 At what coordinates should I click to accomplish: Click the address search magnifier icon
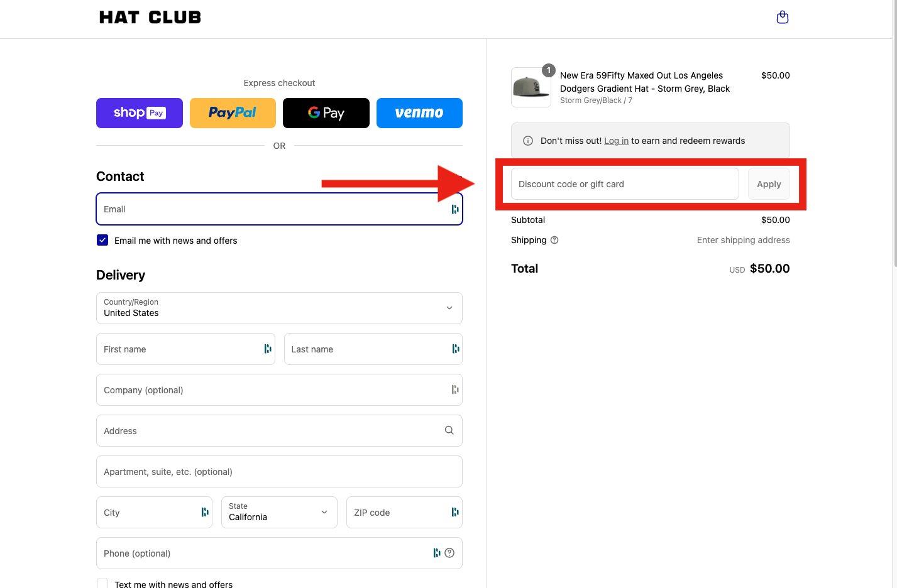[x=449, y=430]
